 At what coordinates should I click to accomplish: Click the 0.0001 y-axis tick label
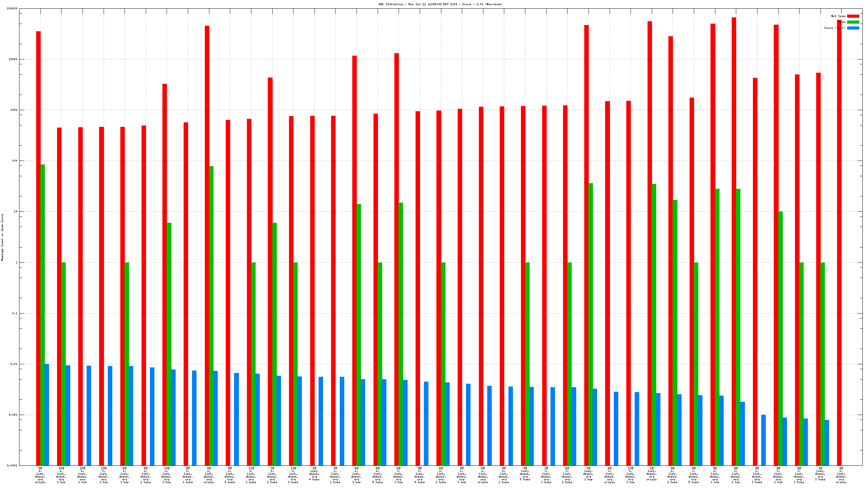tap(12, 465)
